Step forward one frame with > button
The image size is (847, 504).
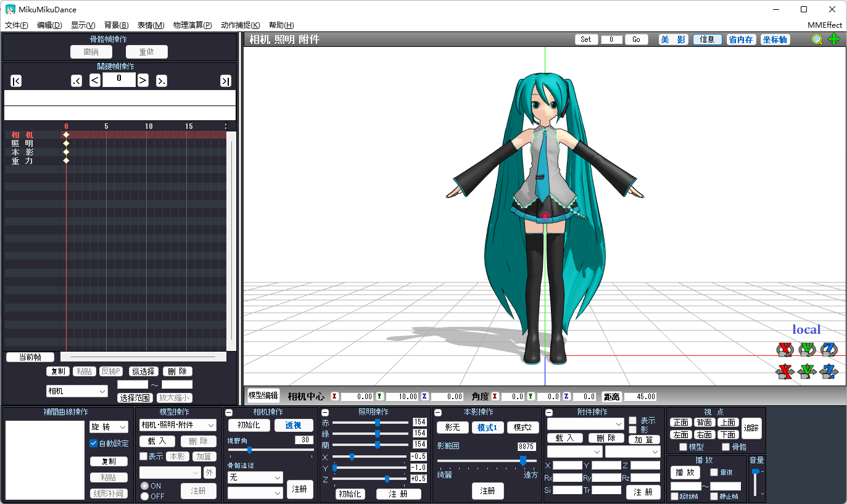coord(143,80)
